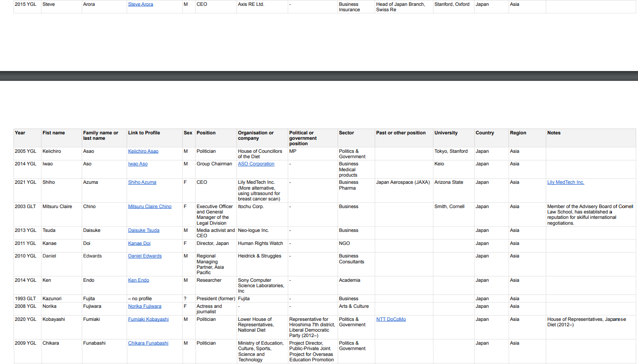Follow the ASO Corporation link
This screenshot has width=638, height=364.
pyautogui.click(x=256, y=164)
